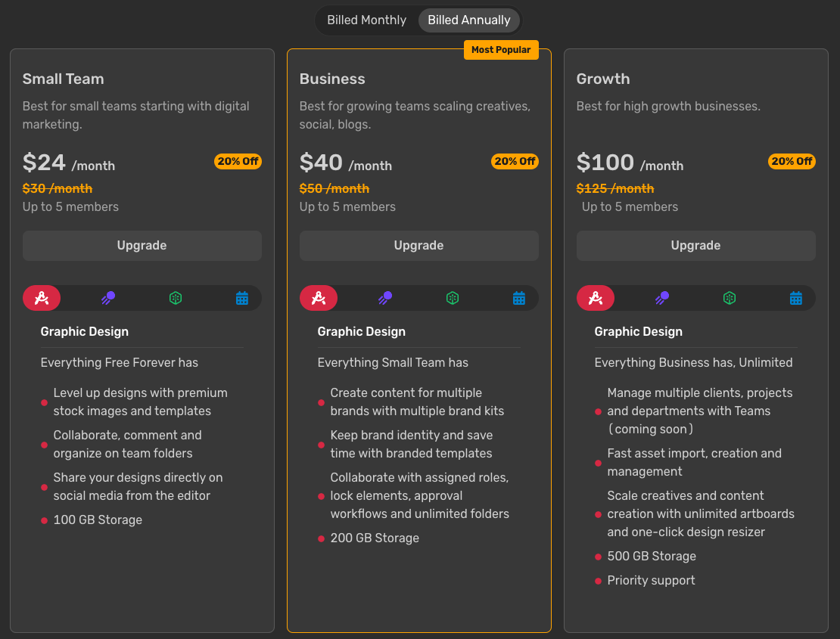Open the purple comet feature tab on Business
Image resolution: width=840 pixels, height=639 pixels.
(x=385, y=298)
